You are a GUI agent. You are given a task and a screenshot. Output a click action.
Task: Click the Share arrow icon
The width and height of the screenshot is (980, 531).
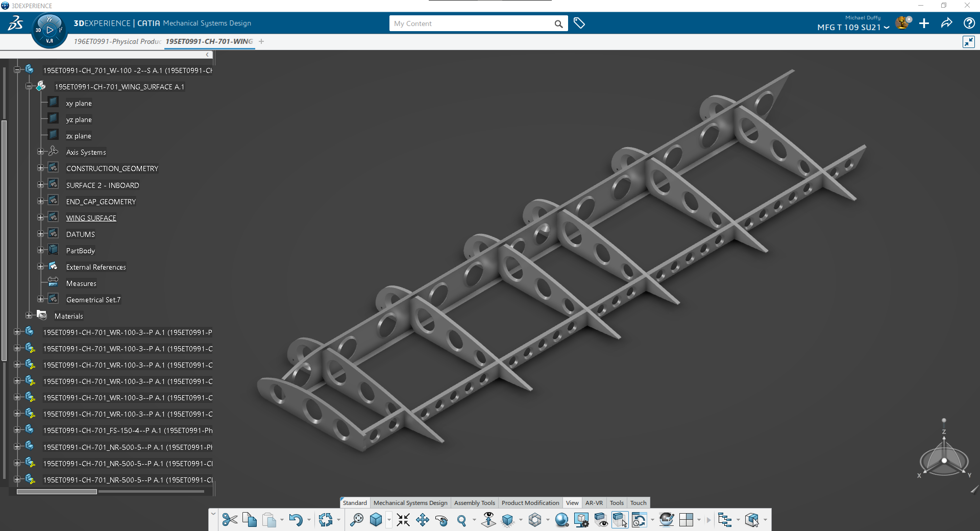947,23
